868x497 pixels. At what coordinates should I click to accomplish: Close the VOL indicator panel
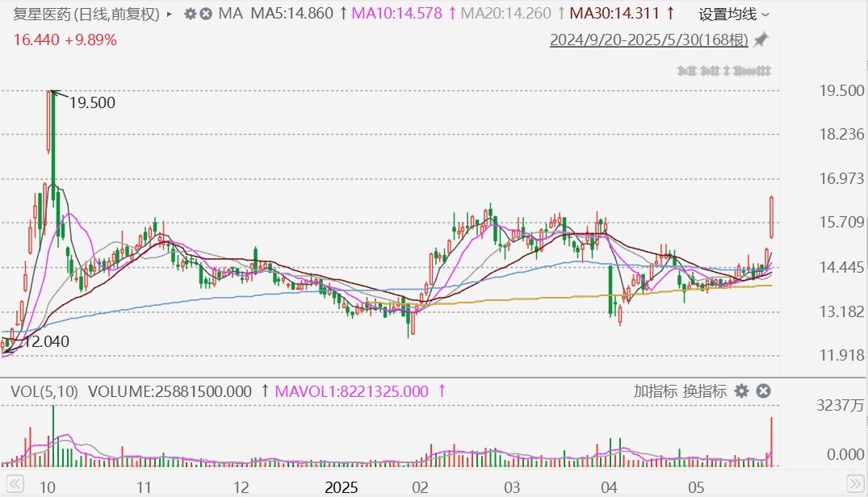(x=763, y=391)
